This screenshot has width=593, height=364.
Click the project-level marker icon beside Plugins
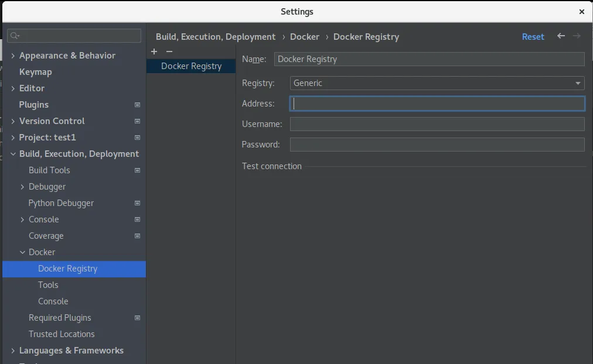coord(138,105)
